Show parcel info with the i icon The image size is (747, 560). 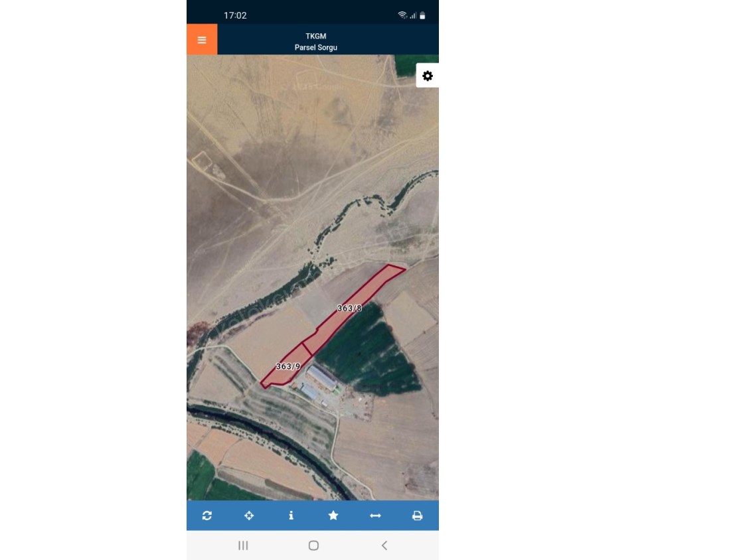[291, 516]
